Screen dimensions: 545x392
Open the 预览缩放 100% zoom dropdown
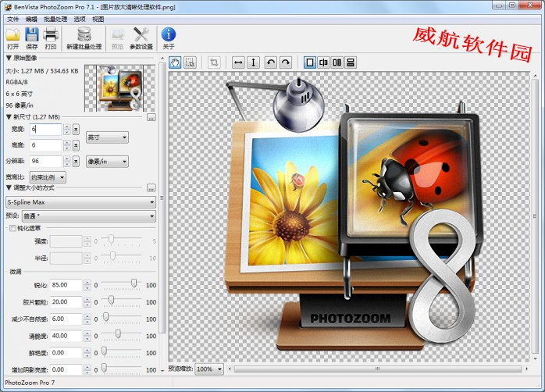(x=209, y=369)
